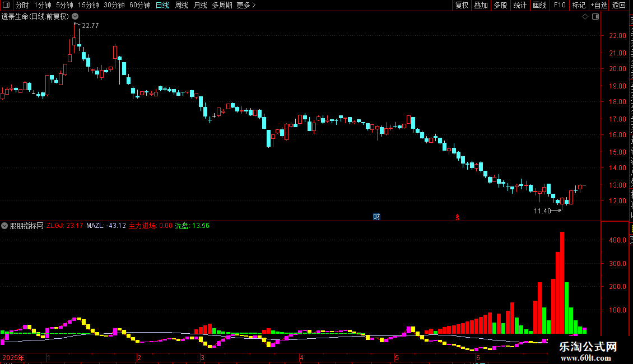Image resolution: width=633 pixels, height=364 pixels.
Task: Click the 洗盘: 13.56 value
Action: point(192,226)
